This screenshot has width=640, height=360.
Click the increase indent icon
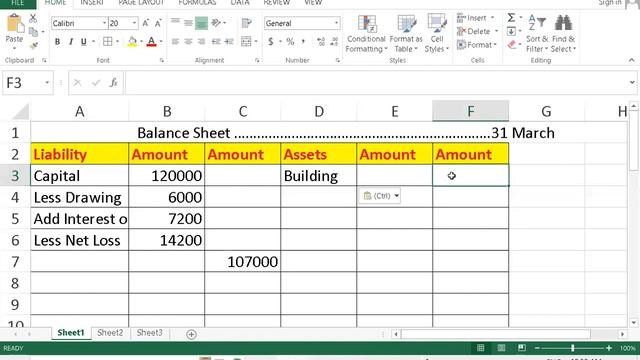tap(229, 42)
